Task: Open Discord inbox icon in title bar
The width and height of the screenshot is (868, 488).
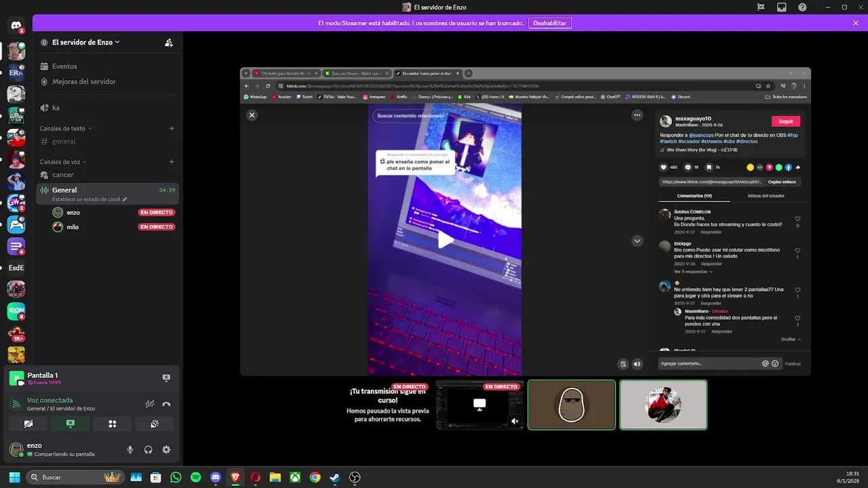Action: point(782,7)
